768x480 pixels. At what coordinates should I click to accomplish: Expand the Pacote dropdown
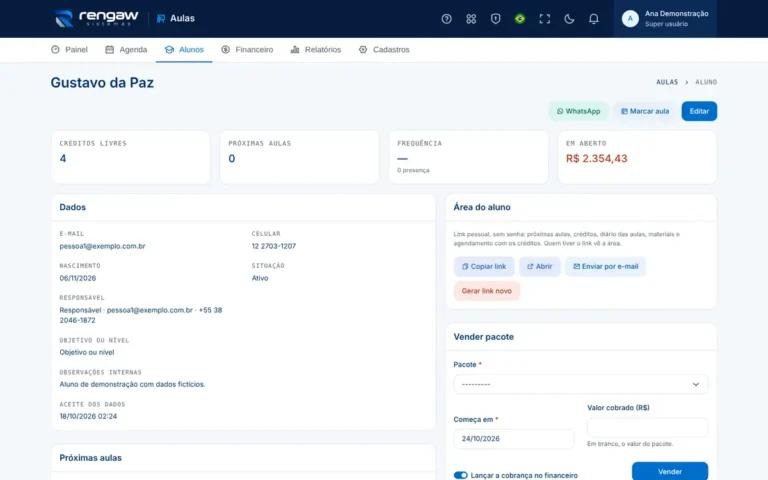click(580, 384)
